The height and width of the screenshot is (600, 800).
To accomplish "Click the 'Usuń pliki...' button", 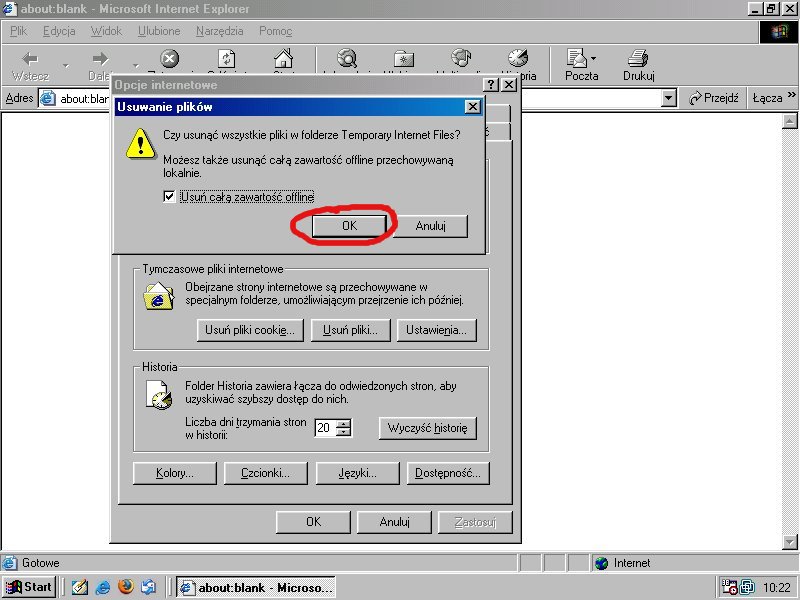I will pos(350,330).
